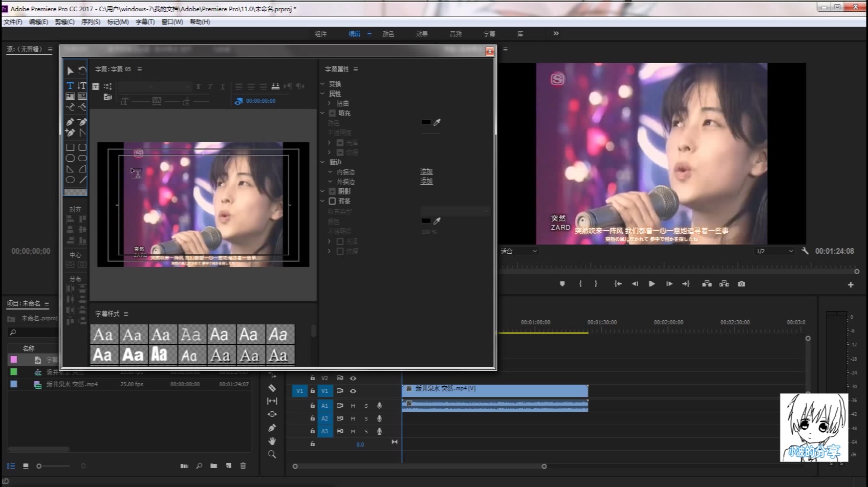Select the Vertical Type tool
The image size is (868, 487).
(82, 85)
